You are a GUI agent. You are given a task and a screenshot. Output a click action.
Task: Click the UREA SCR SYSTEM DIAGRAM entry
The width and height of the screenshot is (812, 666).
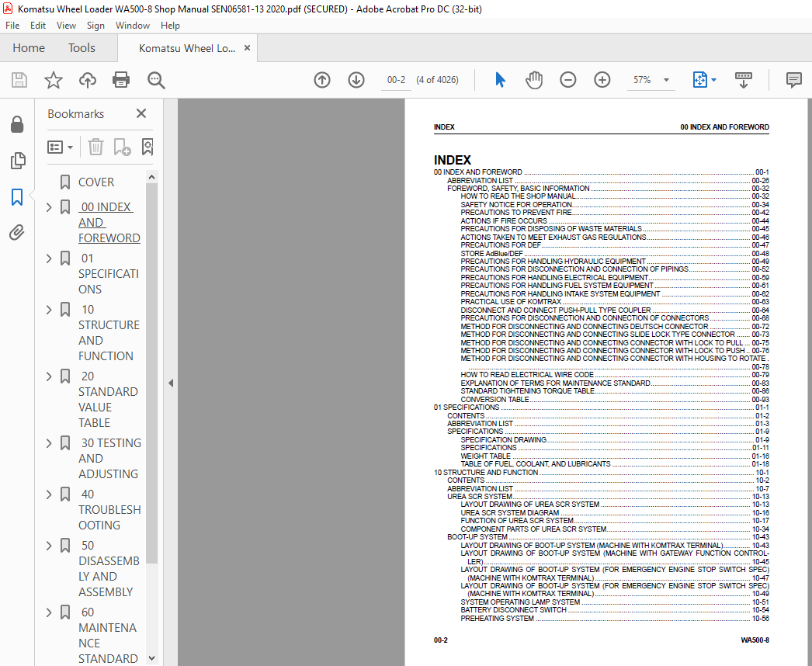615,513
